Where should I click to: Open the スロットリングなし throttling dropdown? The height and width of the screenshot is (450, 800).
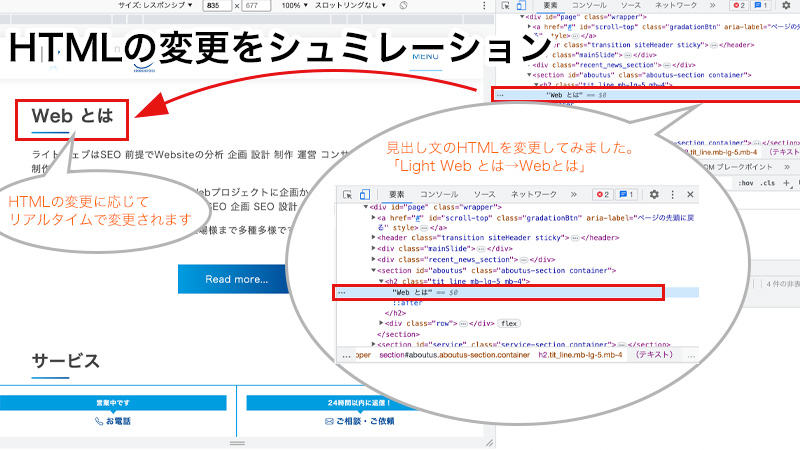pyautogui.click(x=350, y=5)
